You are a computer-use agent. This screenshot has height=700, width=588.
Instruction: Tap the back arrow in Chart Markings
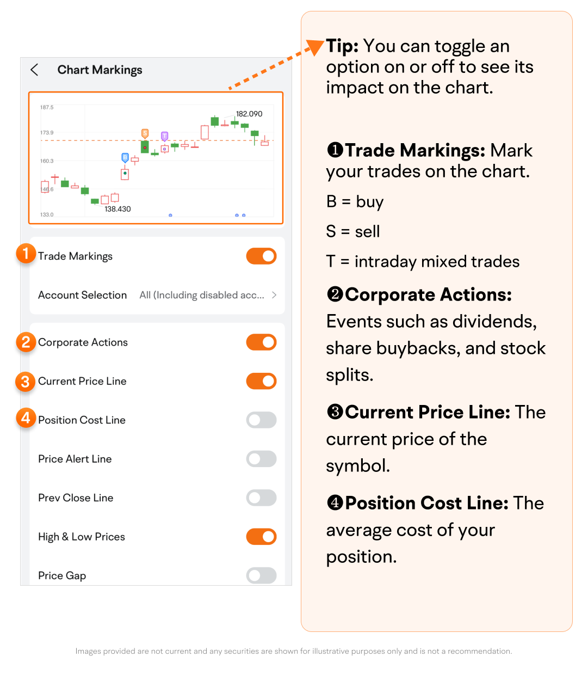[35, 70]
